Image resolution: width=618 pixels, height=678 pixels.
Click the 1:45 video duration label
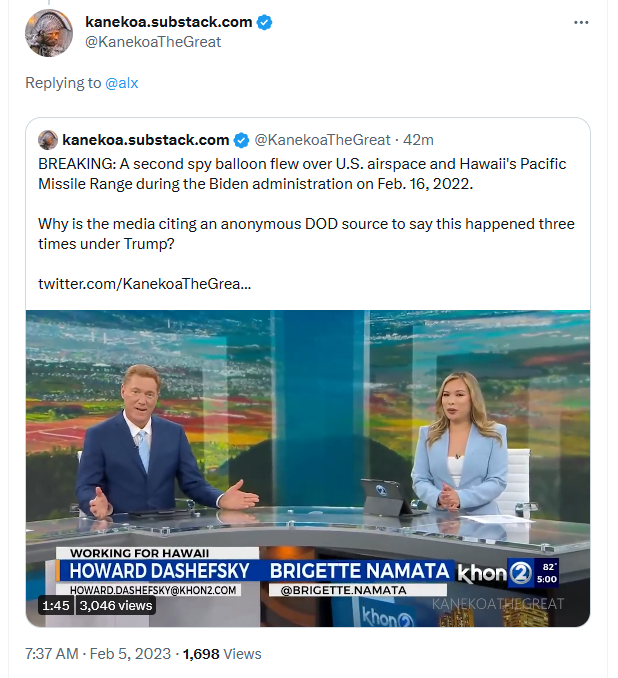(x=56, y=605)
